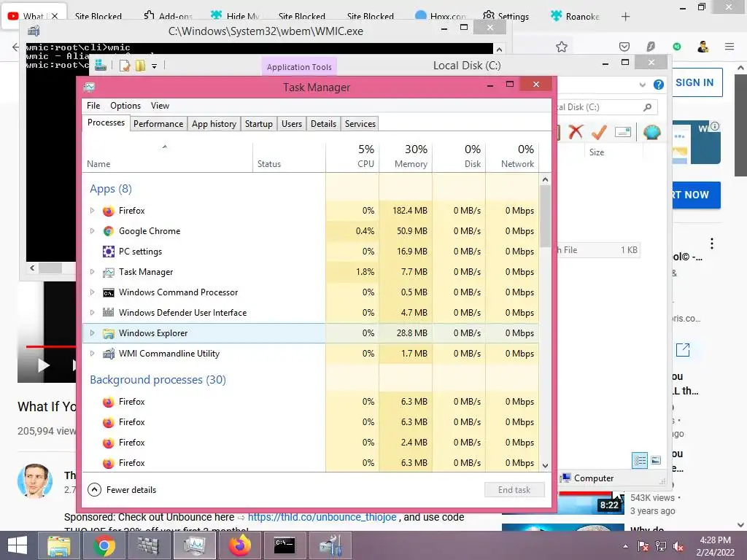The height and width of the screenshot is (560, 747).
Task: Open the quick access toolbar dropdown arrow
Action: click(155, 66)
